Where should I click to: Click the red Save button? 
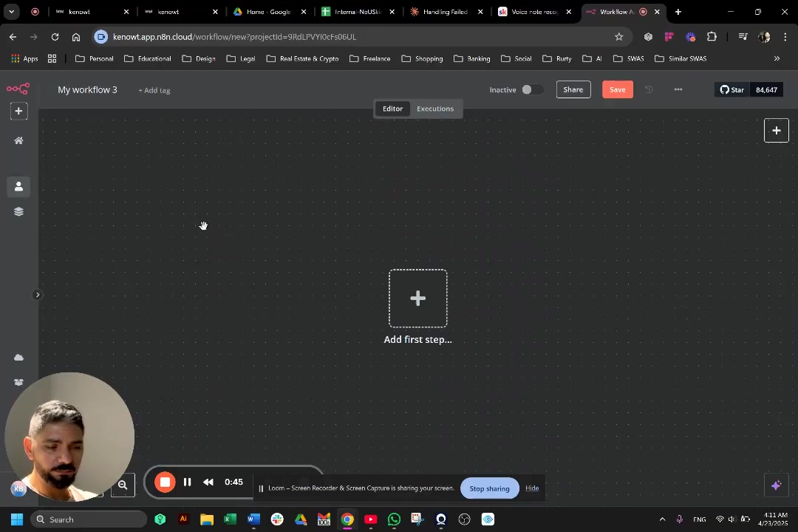[617, 90]
